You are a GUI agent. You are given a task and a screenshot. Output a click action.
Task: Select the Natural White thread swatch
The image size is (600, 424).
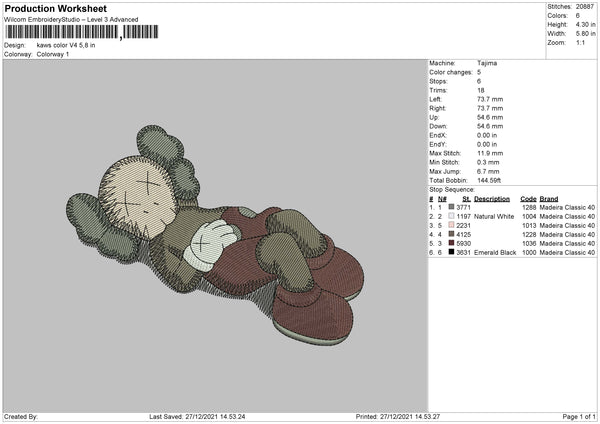453,216
